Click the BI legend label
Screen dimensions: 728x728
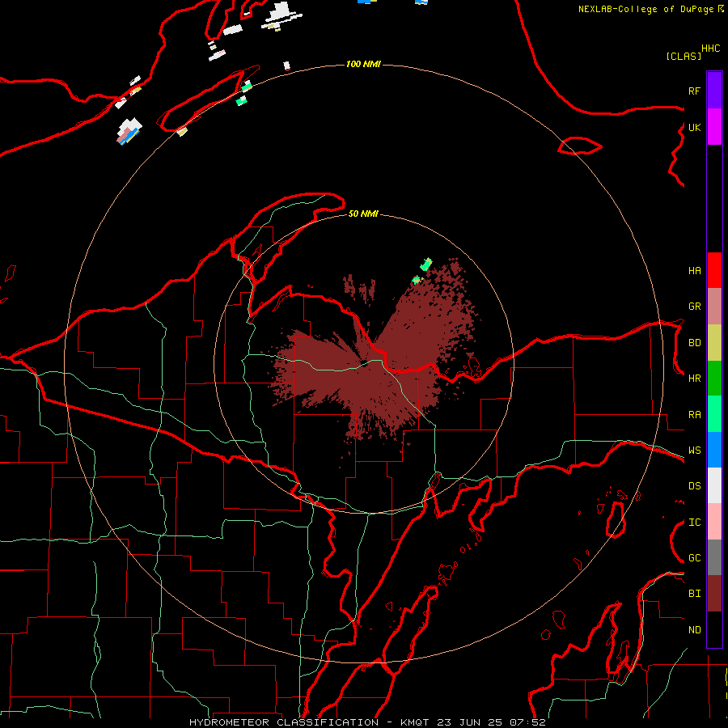(694, 594)
